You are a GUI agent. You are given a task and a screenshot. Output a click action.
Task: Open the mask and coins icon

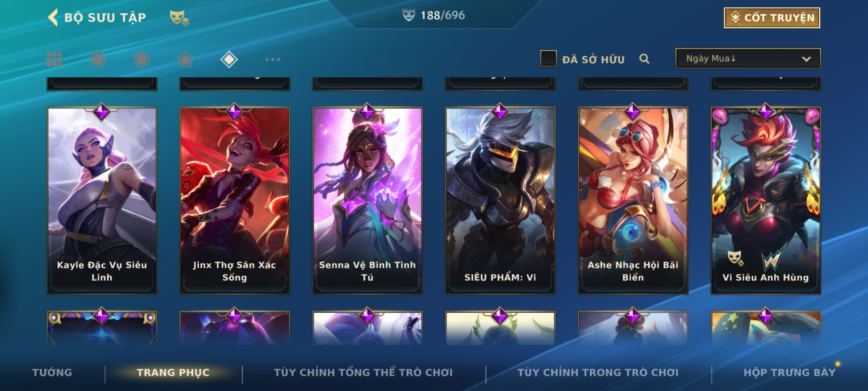coord(179,18)
